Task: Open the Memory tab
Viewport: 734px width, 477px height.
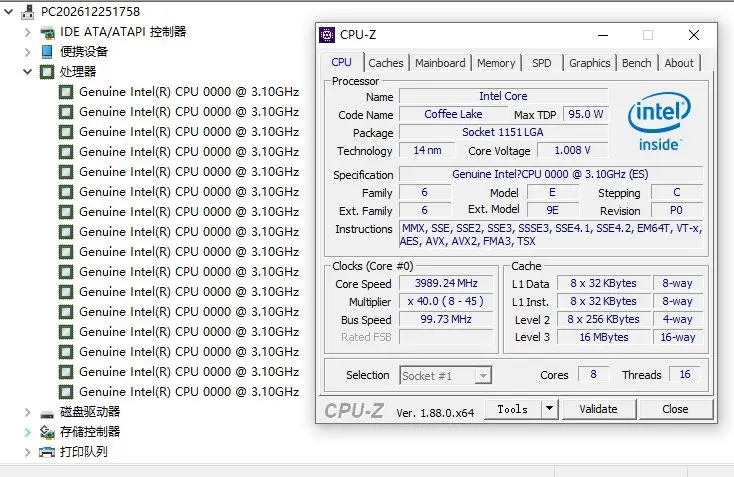Action: (x=496, y=63)
